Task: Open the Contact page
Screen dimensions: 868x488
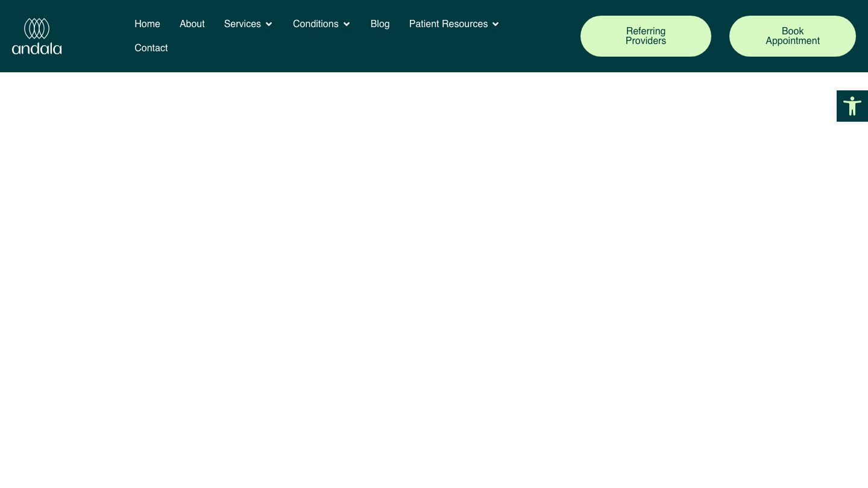Action: (x=151, y=48)
